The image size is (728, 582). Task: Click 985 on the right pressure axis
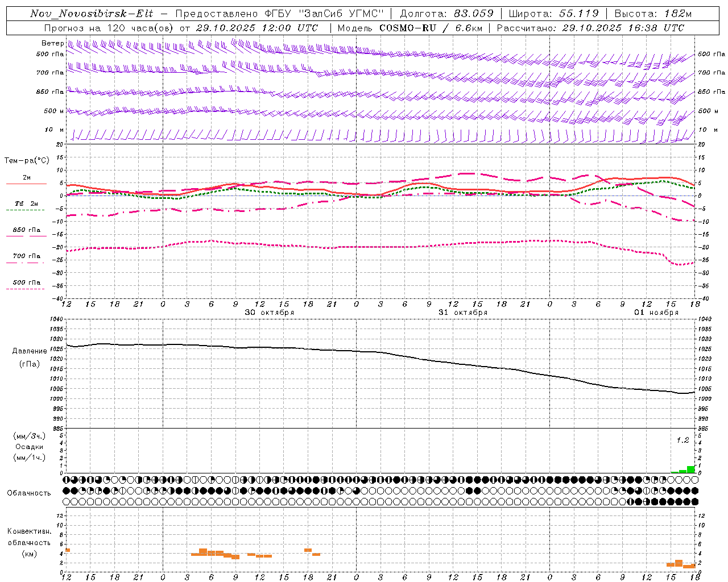pos(704,429)
